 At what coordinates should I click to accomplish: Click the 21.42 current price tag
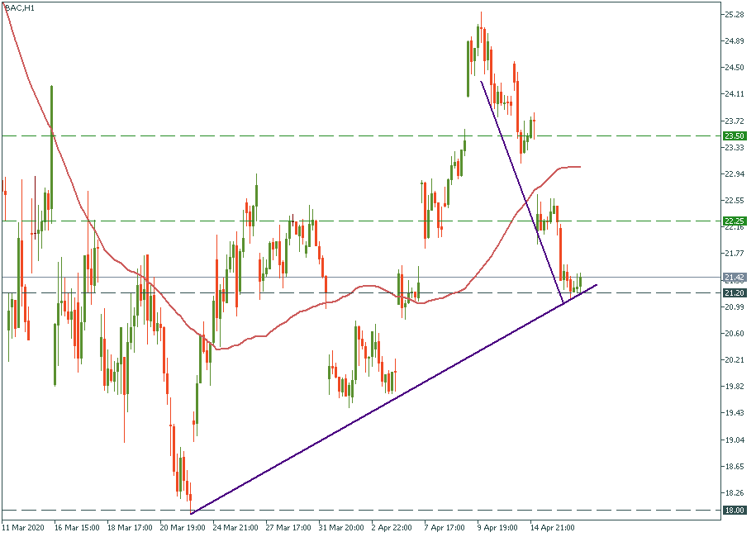733,278
